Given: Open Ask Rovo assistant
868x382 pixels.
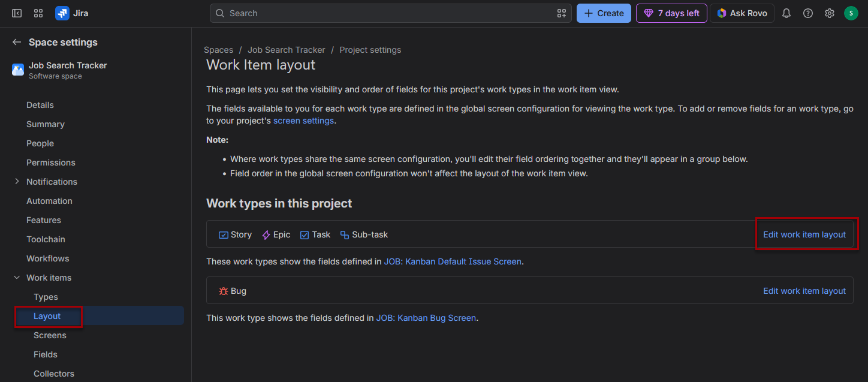Looking at the screenshot, I should 742,13.
